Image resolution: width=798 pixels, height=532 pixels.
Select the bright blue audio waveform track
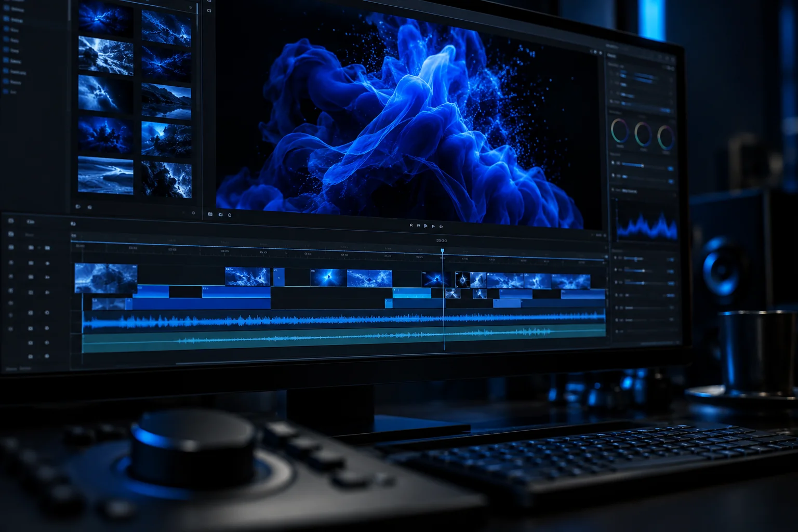344,320
